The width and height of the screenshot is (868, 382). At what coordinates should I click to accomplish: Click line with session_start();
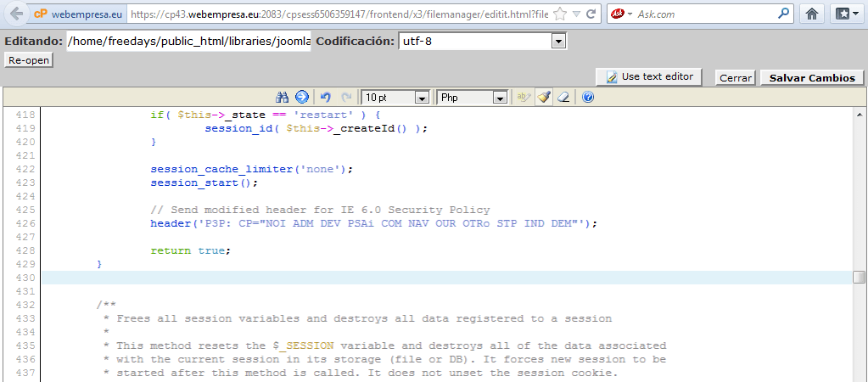[204, 183]
